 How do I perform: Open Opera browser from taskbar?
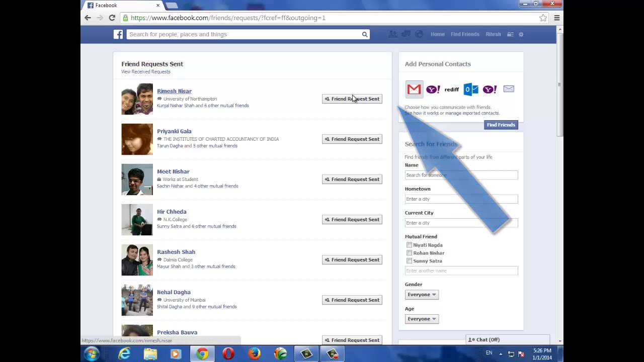coord(228,354)
